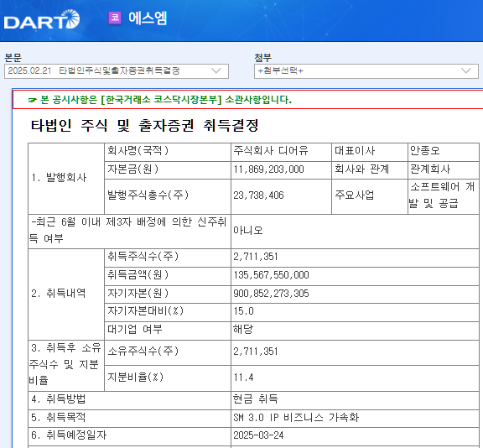
Task: Click the green notice pointing-hand icon
Action: click(33, 100)
